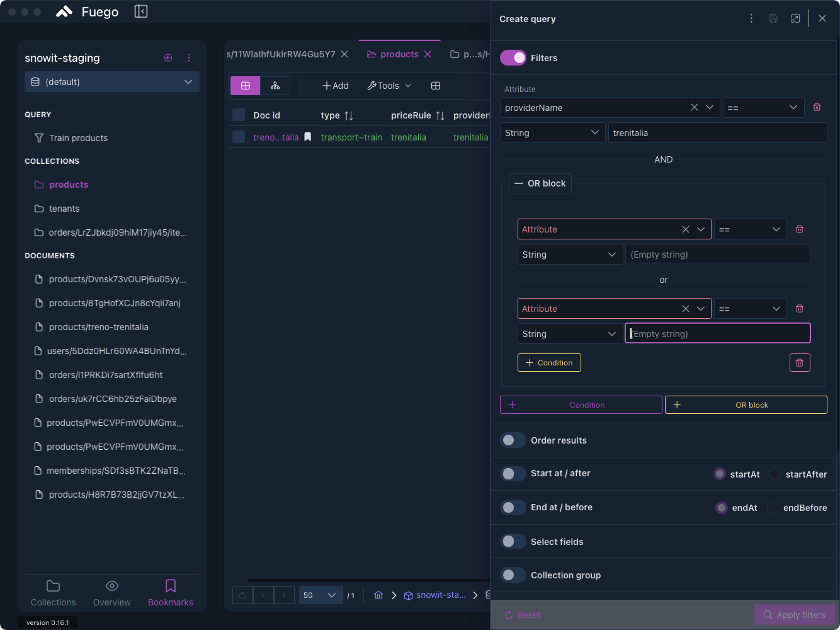Select the startAt radio button
This screenshot has width=840, height=630.
720,474
